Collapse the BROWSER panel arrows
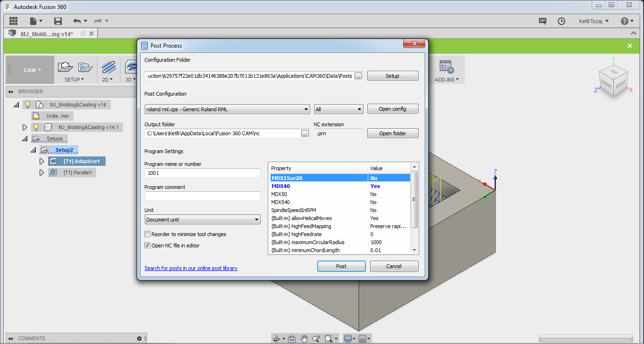Screen dimensions: 644x344 coord(11,91)
